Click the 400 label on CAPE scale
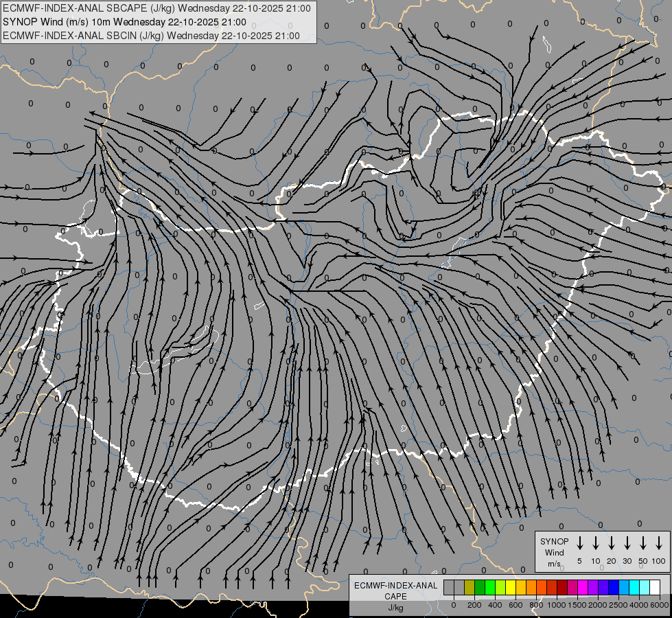 (x=495, y=605)
